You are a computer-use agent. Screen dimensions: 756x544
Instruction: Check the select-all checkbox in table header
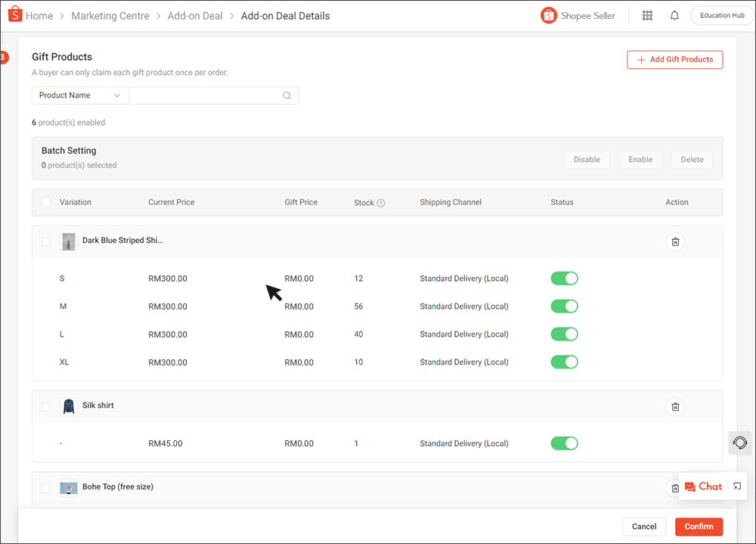[x=46, y=202]
